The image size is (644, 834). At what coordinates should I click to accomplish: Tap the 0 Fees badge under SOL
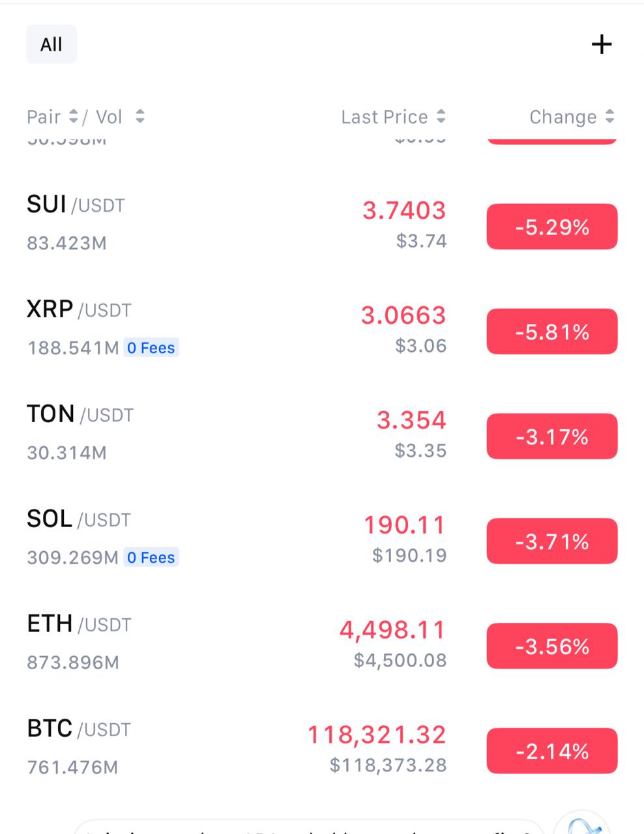[x=151, y=558]
